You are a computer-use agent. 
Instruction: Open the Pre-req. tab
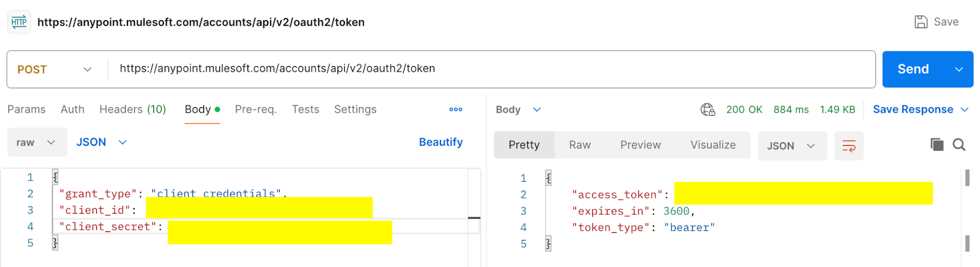(x=256, y=109)
